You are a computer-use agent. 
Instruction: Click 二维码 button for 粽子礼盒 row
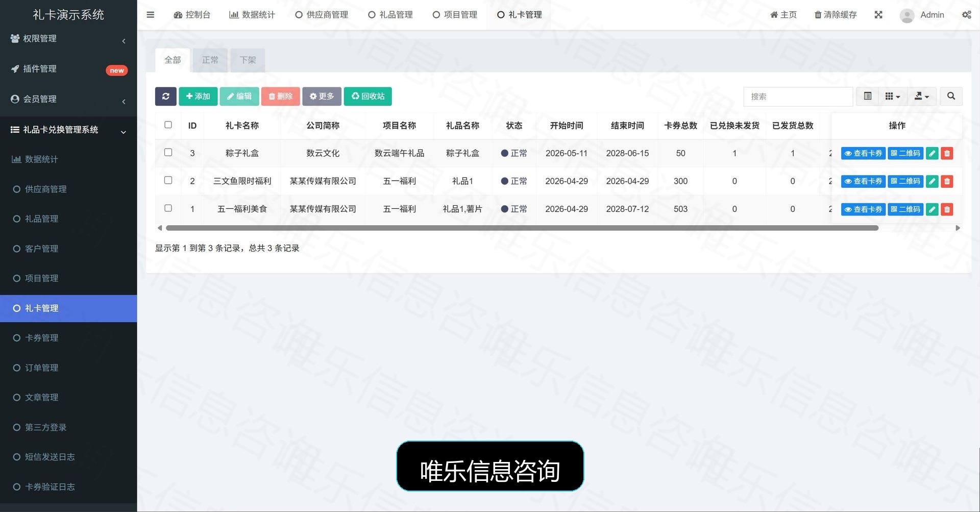[x=905, y=153]
